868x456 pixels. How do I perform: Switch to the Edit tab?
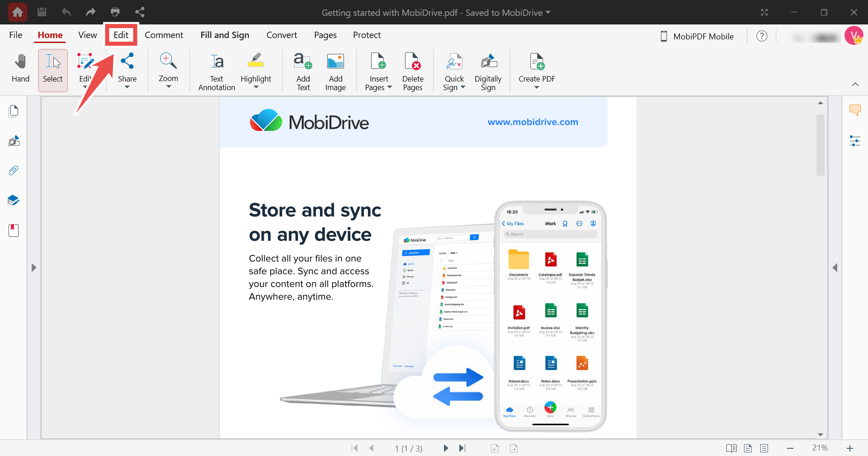(x=121, y=35)
